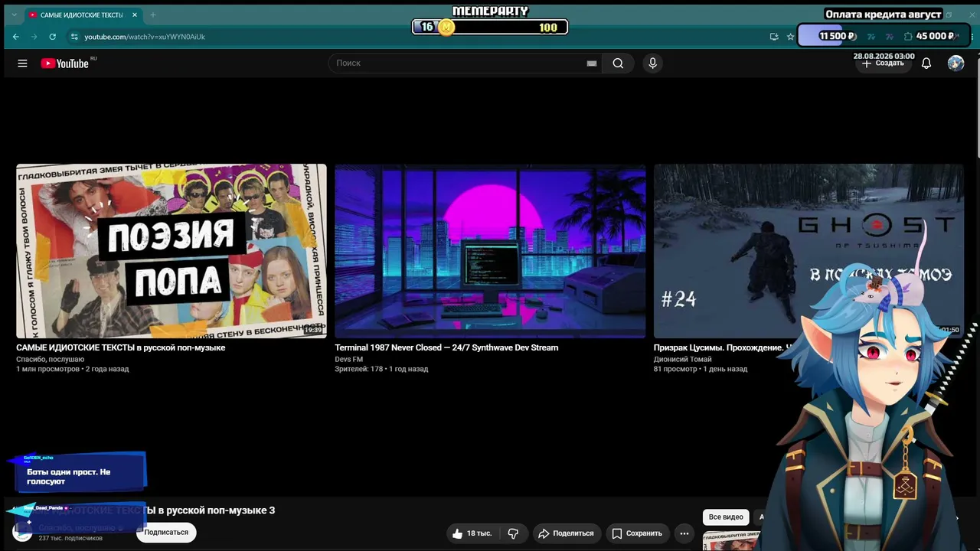980x551 pixels.
Task: Expand the browser tab search dropdown
Action: point(14,15)
